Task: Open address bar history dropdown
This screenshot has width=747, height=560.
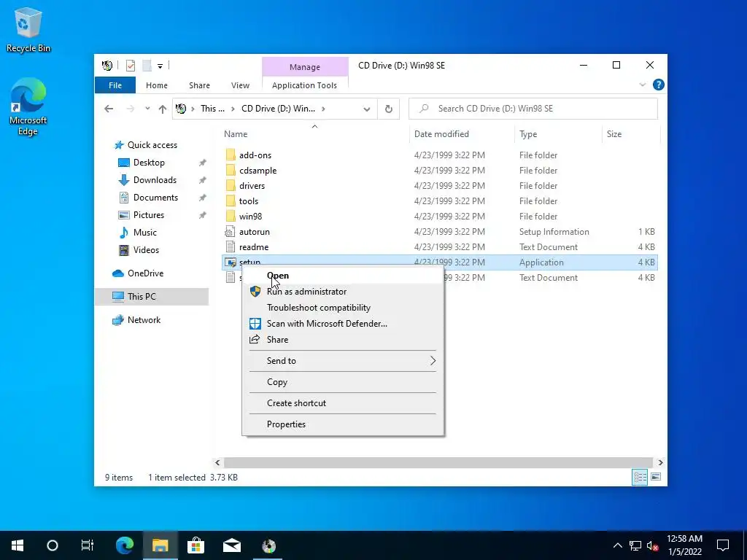Action: tap(366, 109)
